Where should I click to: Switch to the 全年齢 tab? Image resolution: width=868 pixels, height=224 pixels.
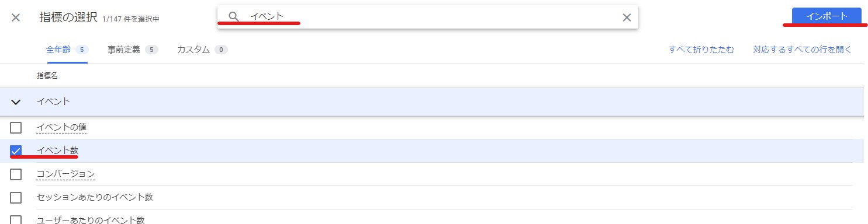point(67,50)
